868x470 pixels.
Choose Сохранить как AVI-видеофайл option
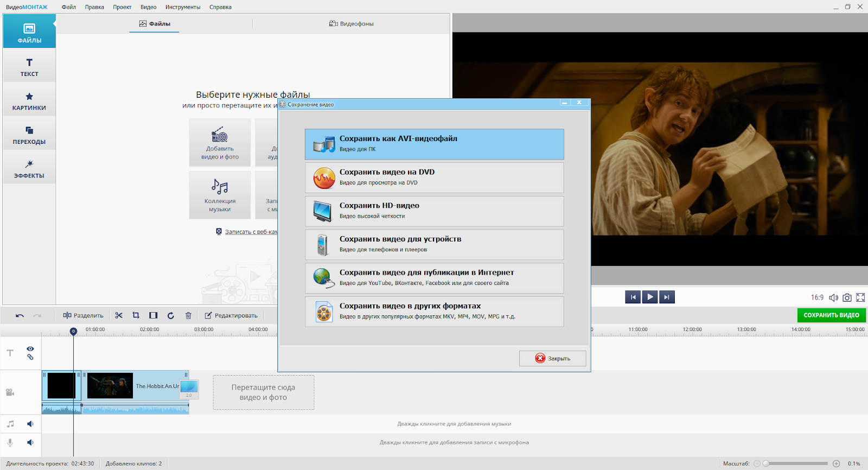pos(434,144)
